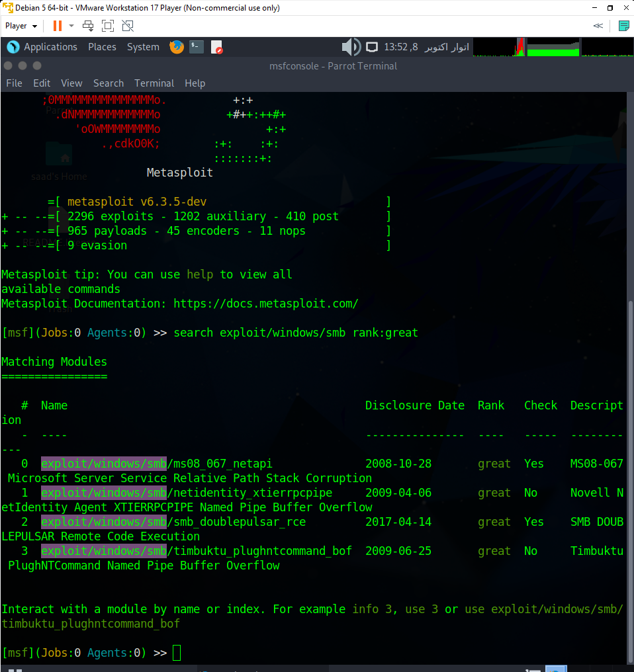Select the highlighted exploit/windows/smb result for ms08_067_netapi

click(103, 464)
